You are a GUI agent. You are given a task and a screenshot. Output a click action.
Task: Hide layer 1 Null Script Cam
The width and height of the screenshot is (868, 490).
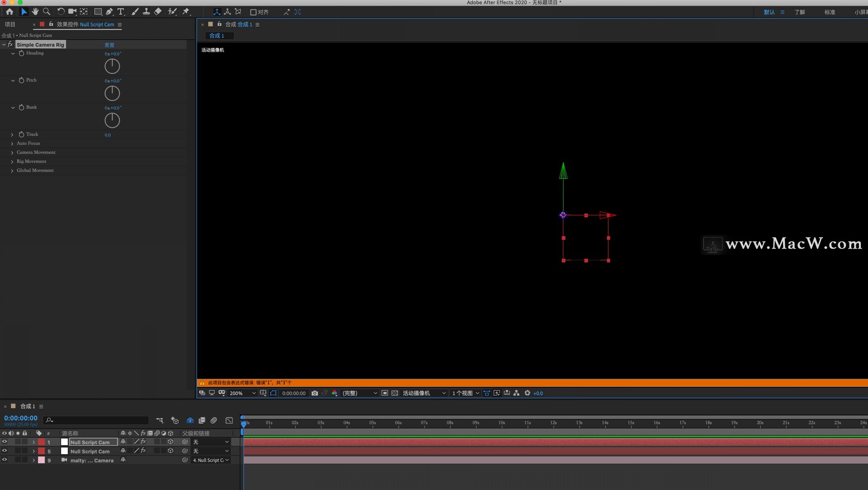click(5, 442)
